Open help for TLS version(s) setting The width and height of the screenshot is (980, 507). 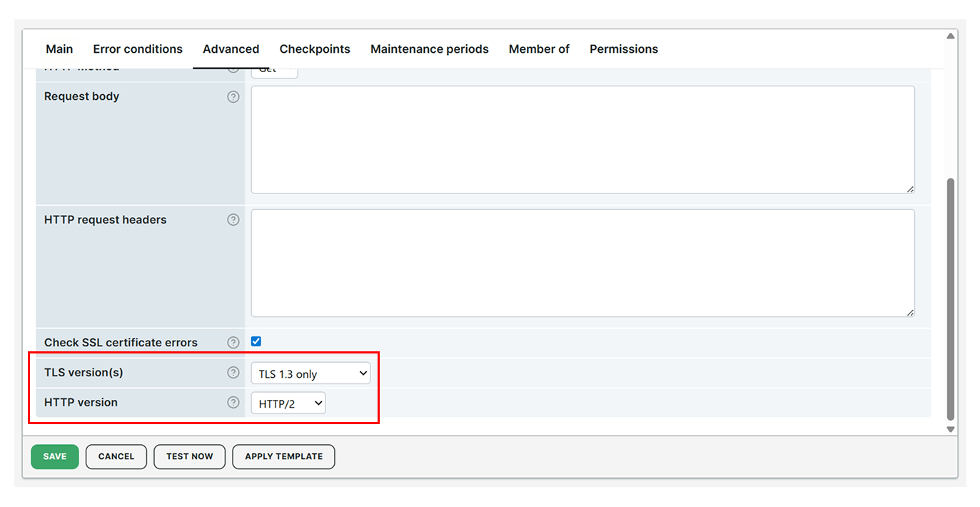pyautogui.click(x=233, y=372)
